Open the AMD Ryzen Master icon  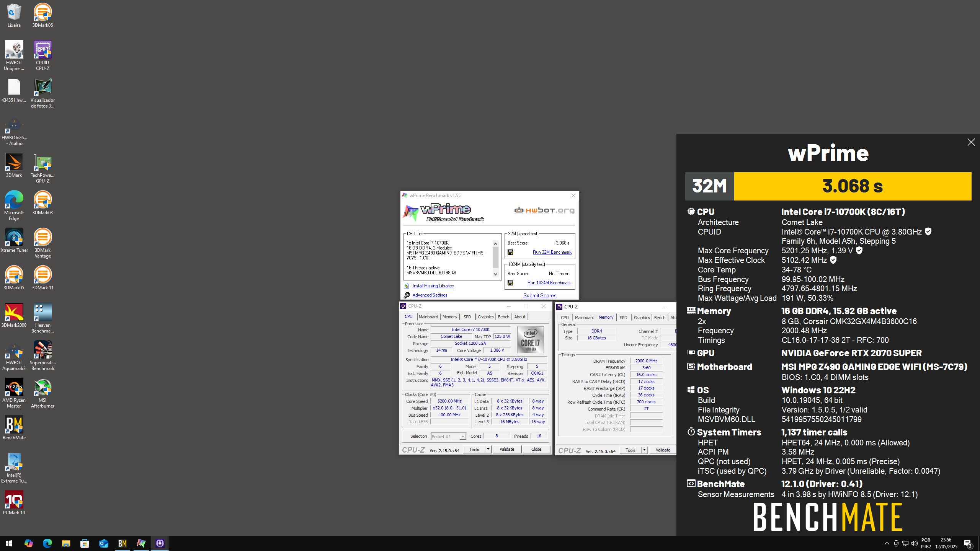[x=14, y=393]
